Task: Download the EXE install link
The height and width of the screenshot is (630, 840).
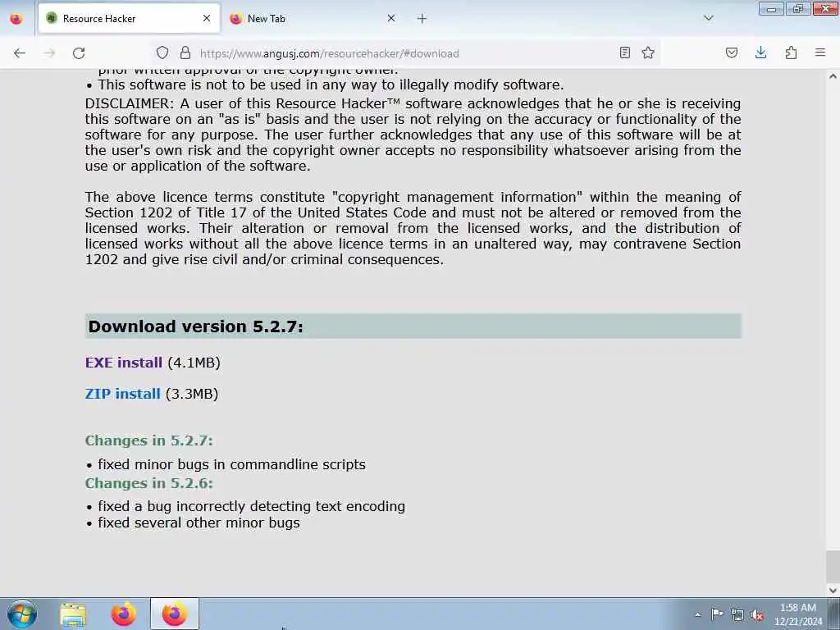Action: (x=123, y=363)
